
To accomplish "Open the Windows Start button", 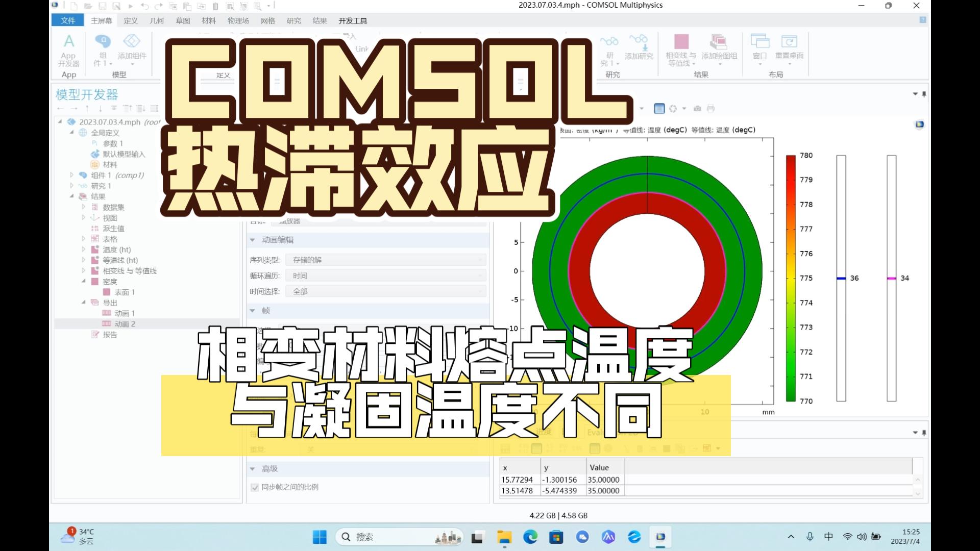I will click(x=320, y=537).
